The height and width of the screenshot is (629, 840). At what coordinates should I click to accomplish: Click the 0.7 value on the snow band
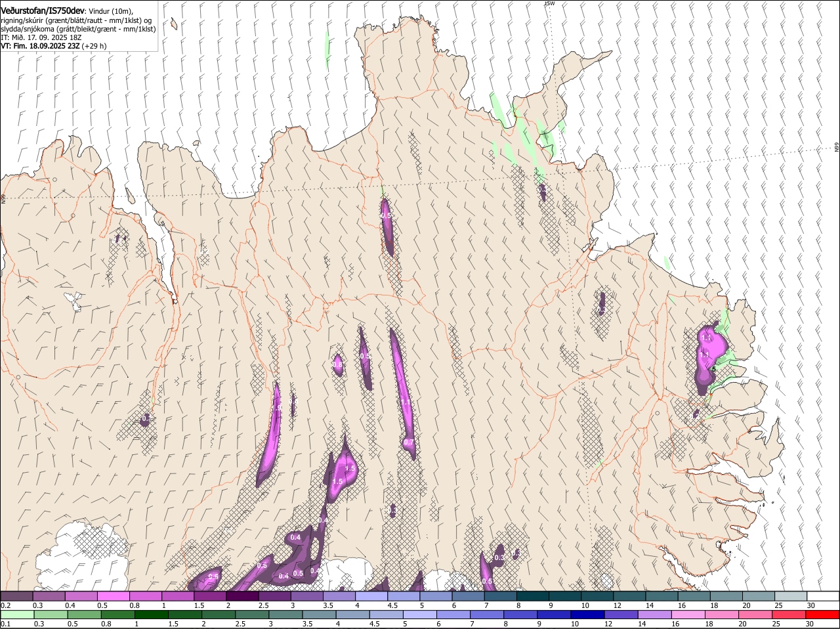(408, 443)
